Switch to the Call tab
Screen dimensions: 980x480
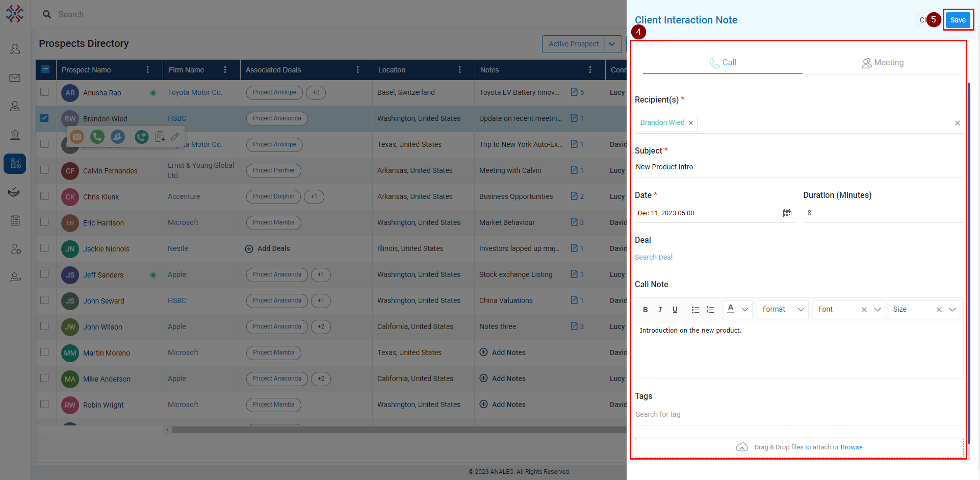(723, 63)
